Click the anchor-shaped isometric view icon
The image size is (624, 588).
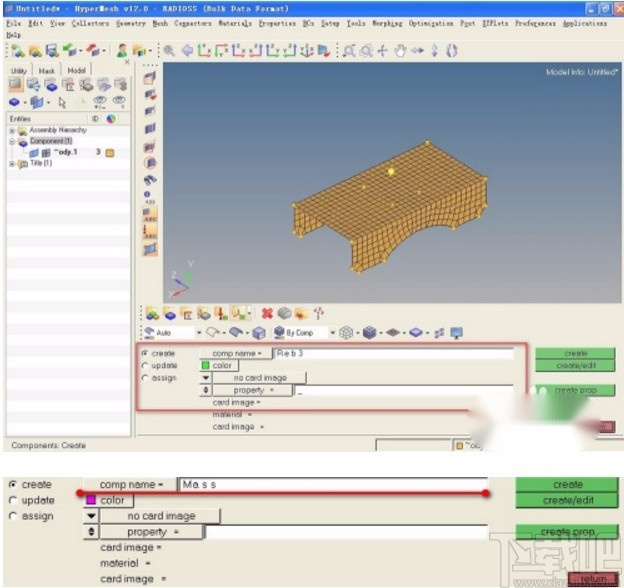(x=306, y=51)
